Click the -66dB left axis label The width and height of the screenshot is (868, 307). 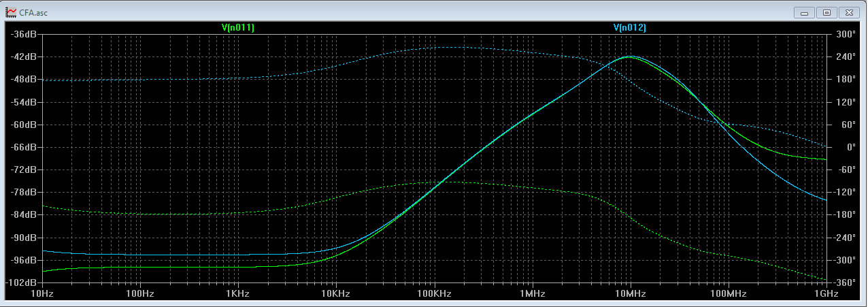pos(24,147)
